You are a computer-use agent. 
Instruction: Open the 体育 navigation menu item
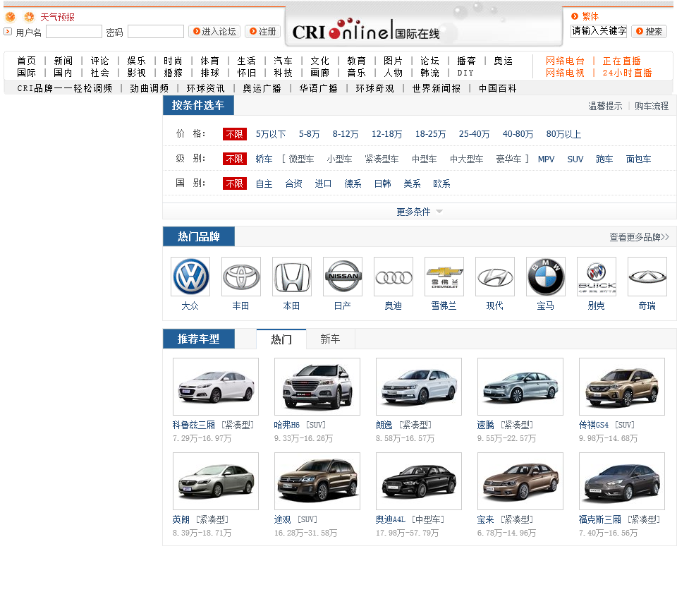(210, 61)
